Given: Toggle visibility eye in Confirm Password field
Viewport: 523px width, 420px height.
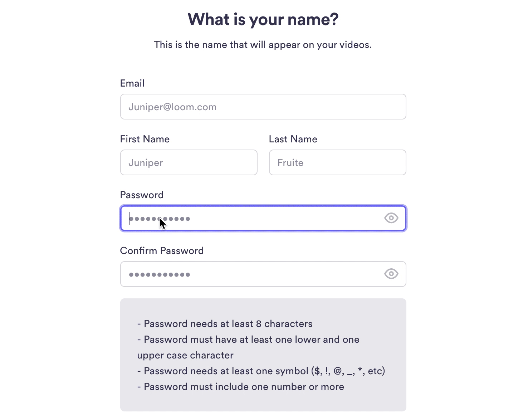Looking at the screenshot, I should [391, 274].
